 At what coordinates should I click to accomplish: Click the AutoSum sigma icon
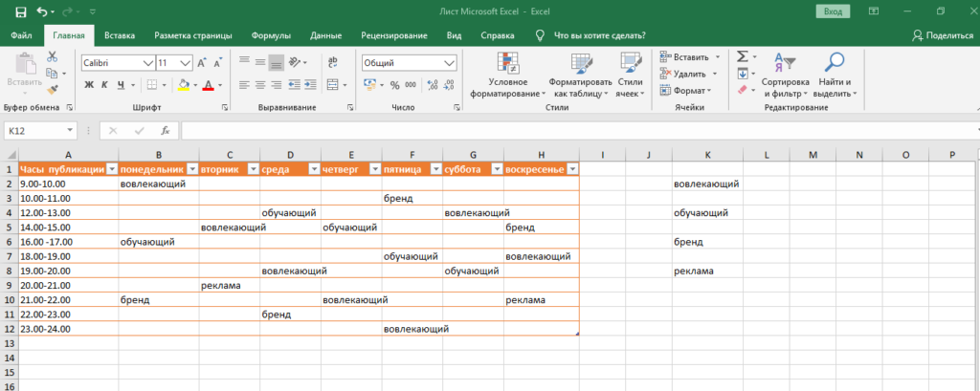(742, 57)
